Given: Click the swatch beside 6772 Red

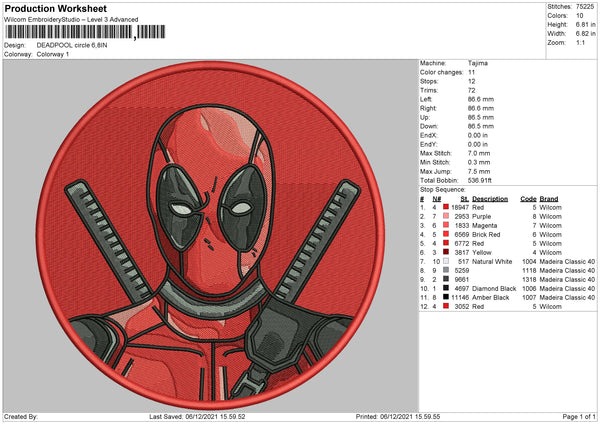Looking at the screenshot, I should (446, 243).
